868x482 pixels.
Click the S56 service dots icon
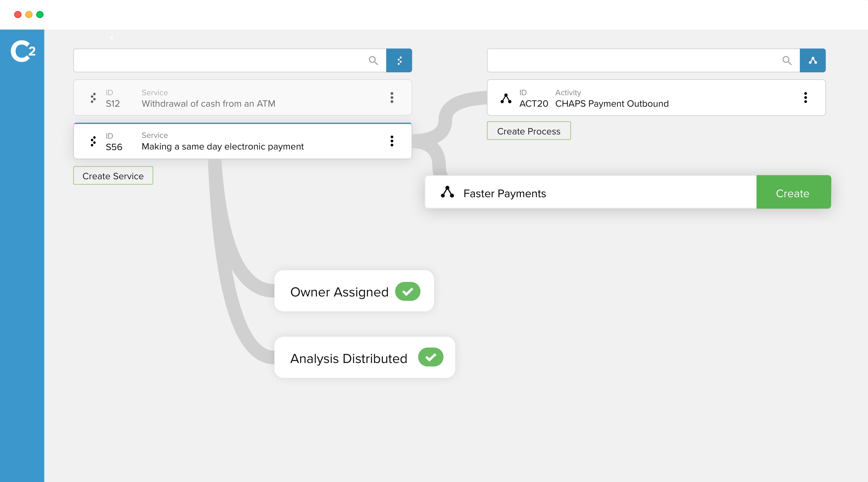point(93,141)
